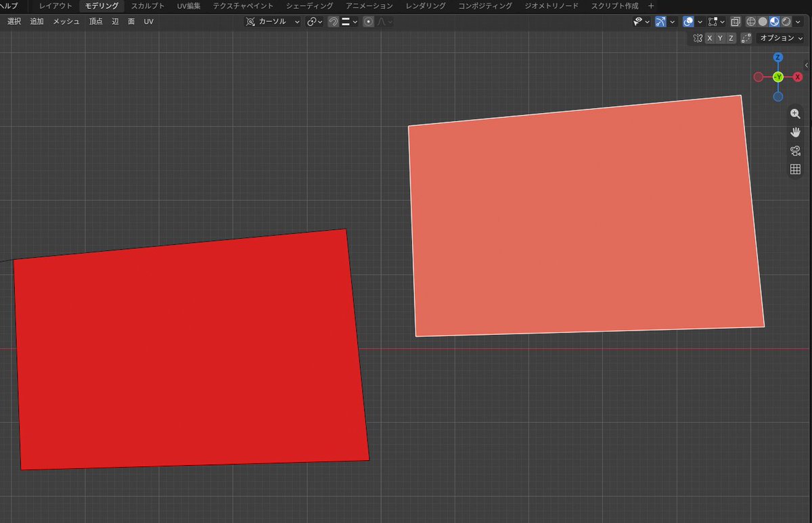
Task: Click the dim red negative X gizmo circle
Action: coord(759,77)
